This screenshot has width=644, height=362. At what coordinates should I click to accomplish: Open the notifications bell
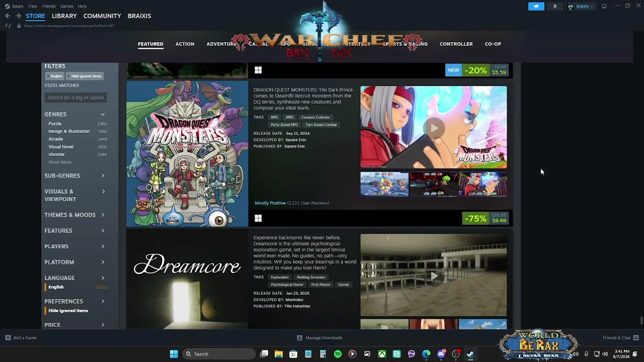(555, 6)
